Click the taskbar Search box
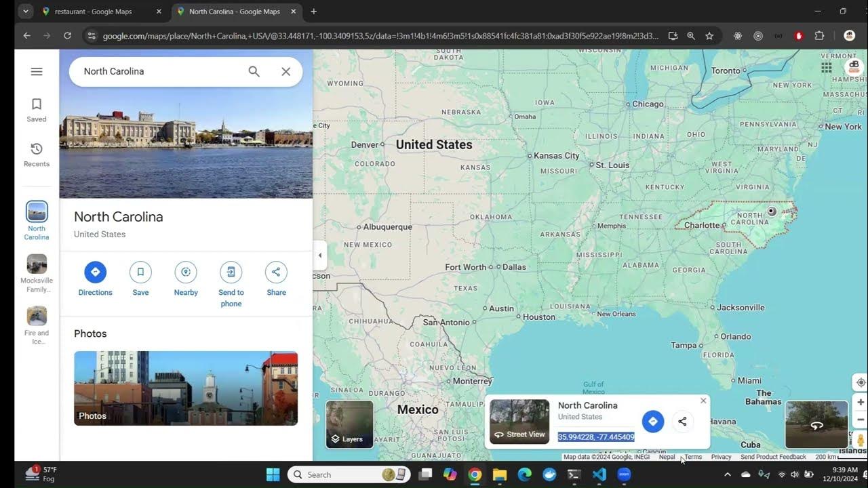This screenshot has width=868, height=488. [350, 474]
